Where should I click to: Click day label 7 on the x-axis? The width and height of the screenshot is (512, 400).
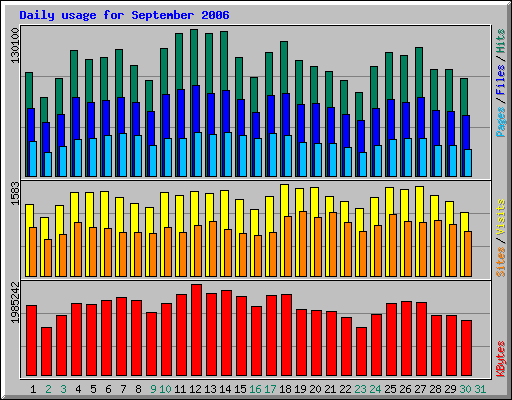coord(123,389)
